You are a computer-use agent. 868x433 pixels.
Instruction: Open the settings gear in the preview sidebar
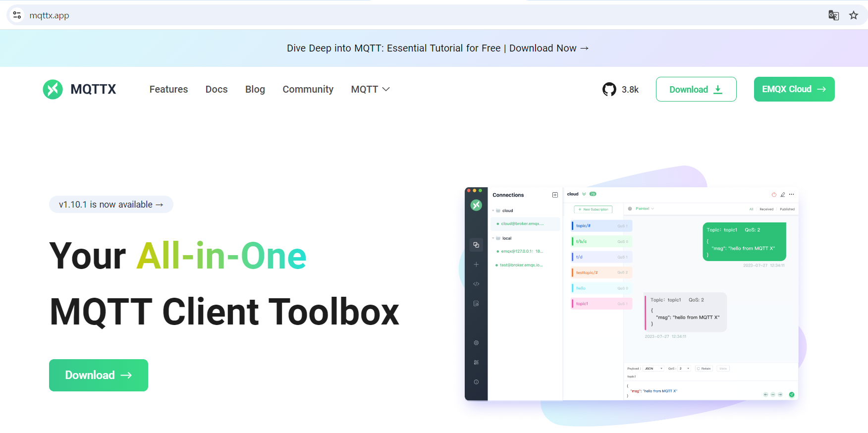pyautogui.click(x=476, y=343)
